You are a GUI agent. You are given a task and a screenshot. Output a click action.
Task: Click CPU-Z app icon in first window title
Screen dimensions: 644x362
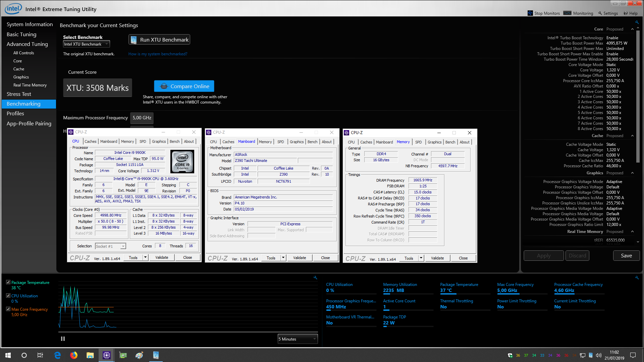click(71, 132)
